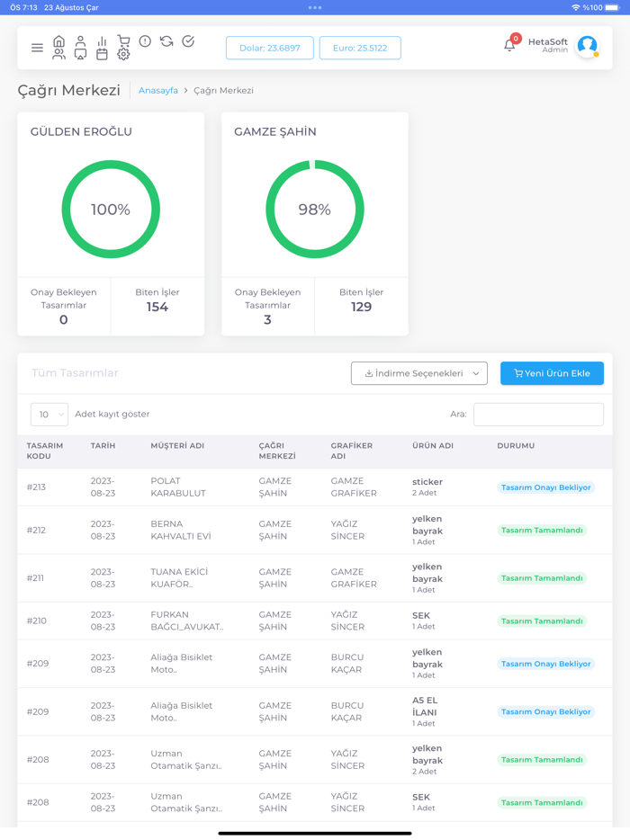The height and width of the screenshot is (840, 630).
Task: Click customer BERNA KAHVALTI EVİ
Action: 181,530
